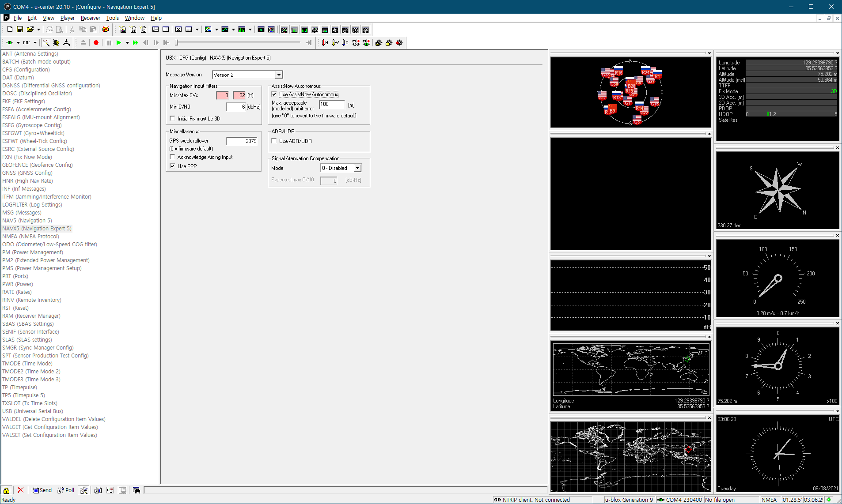The height and width of the screenshot is (504, 842).
Task: Click the Poll button
Action: [x=66, y=490]
